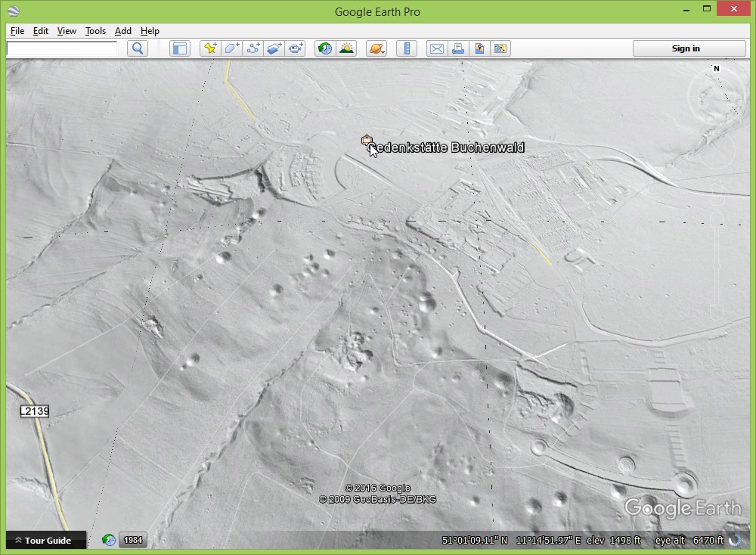
Task: Toggle historical imagery in the toolbar
Action: click(325, 48)
